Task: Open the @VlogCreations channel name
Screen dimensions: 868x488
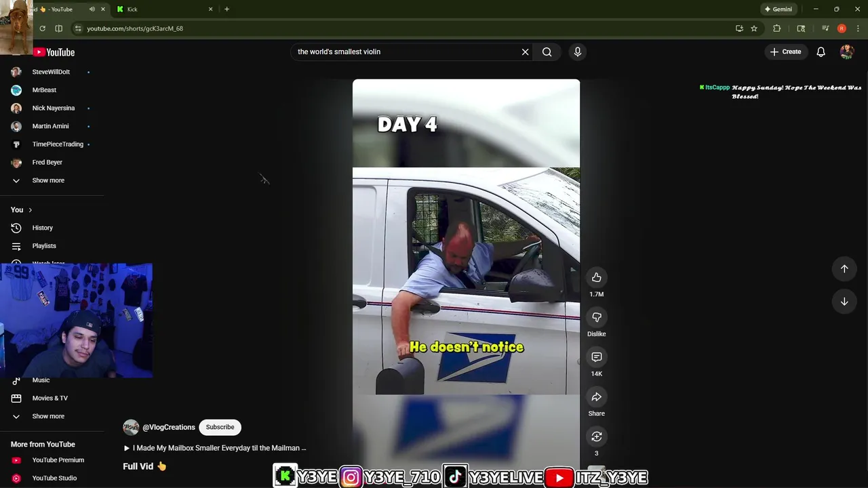Action: [169, 427]
